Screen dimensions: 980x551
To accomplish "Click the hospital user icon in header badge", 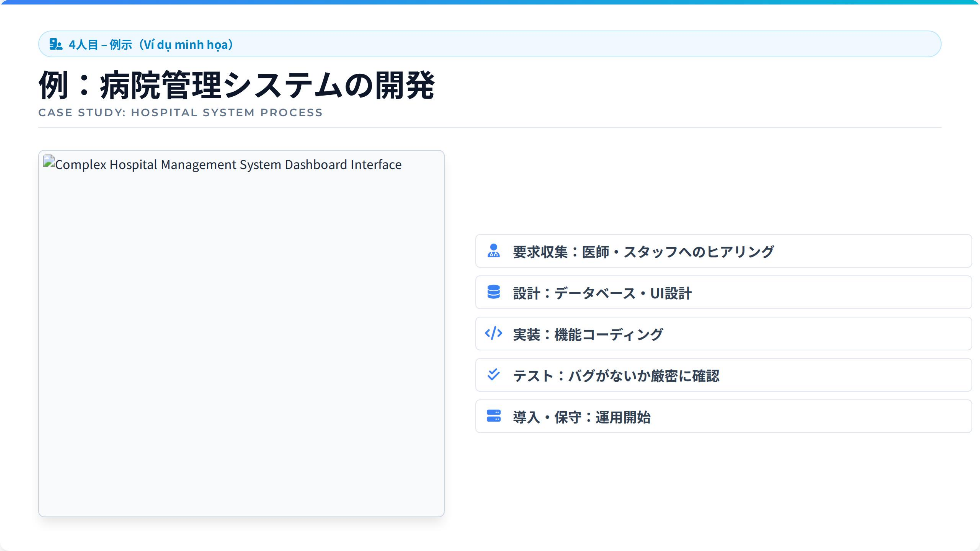I will tap(55, 44).
